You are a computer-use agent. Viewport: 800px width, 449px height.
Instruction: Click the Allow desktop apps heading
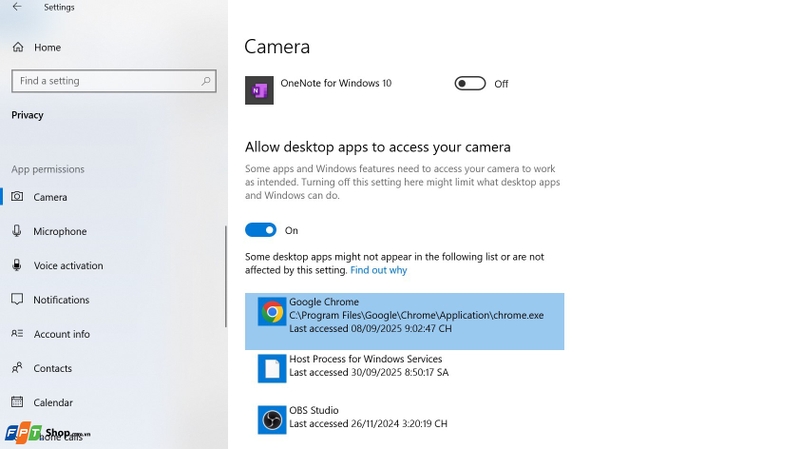point(378,147)
